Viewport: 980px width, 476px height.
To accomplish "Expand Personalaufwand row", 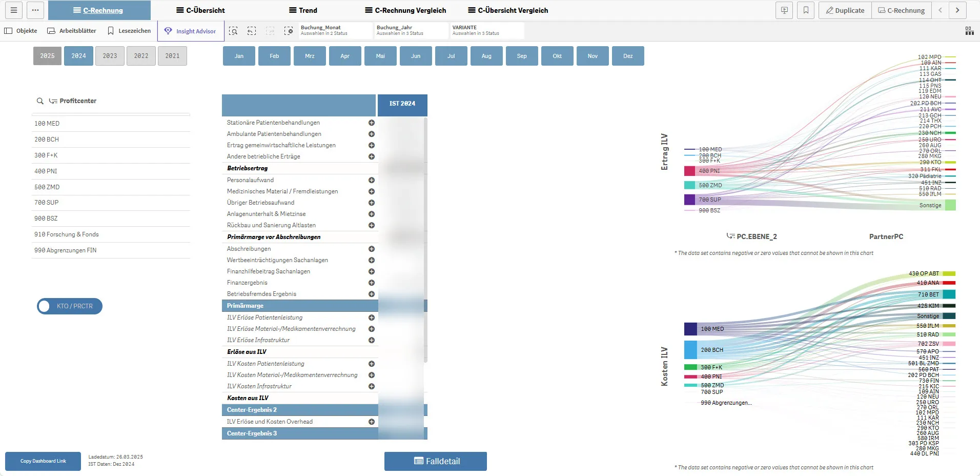I will coord(372,180).
